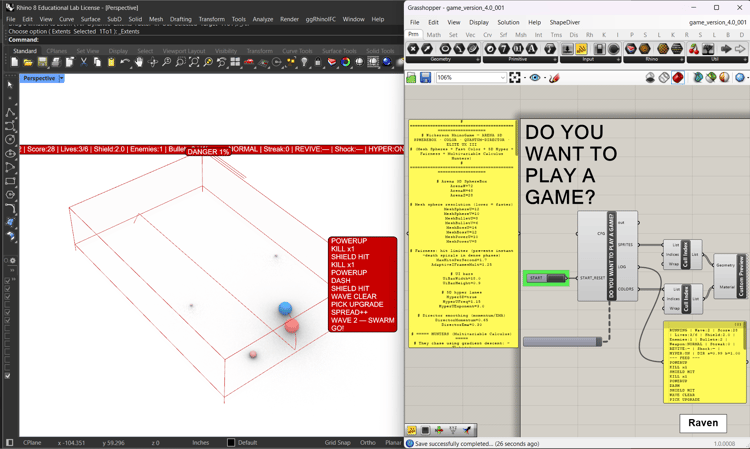This screenshot has height=449, width=750.
Task: Toggle the bottom checked osnap checkbox
Action: tap(8, 376)
